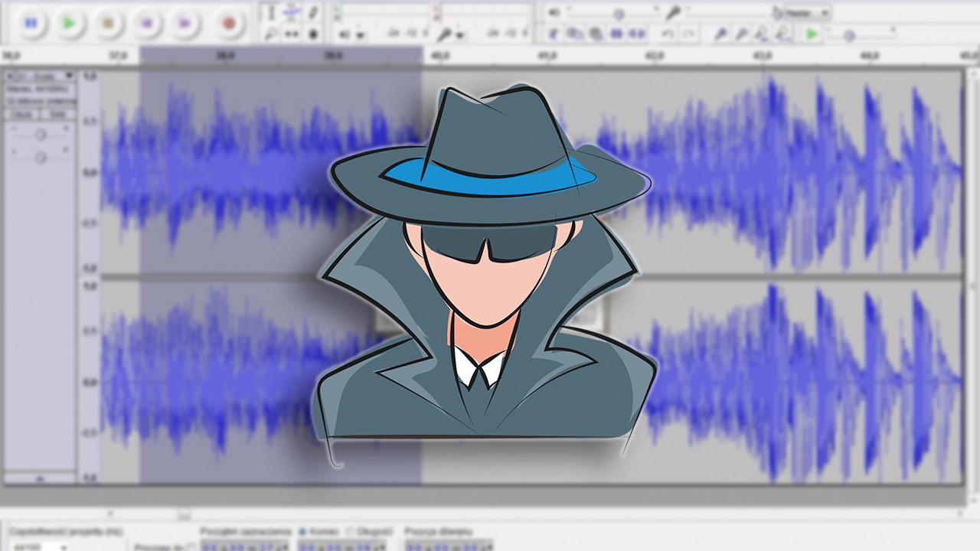Skip to End of the track
Viewport: 980px width, 551px height.
point(185,23)
